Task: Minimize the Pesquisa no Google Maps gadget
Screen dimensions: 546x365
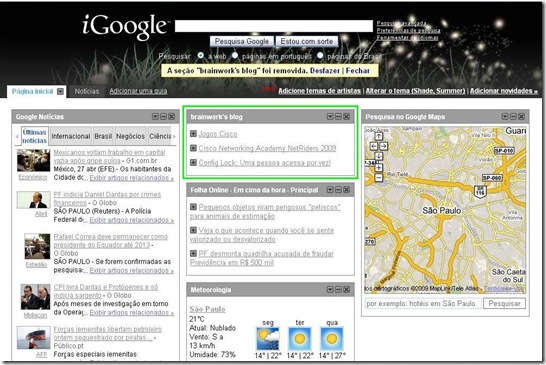Action: (x=513, y=117)
